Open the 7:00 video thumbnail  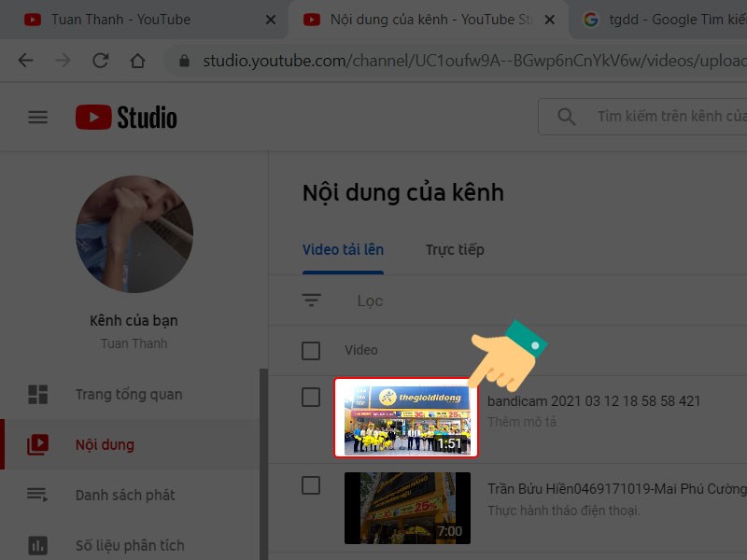tap(407, 508)
